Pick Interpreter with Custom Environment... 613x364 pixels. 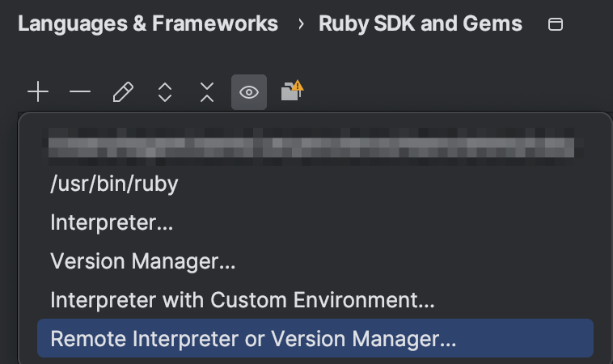click(243, 300)
